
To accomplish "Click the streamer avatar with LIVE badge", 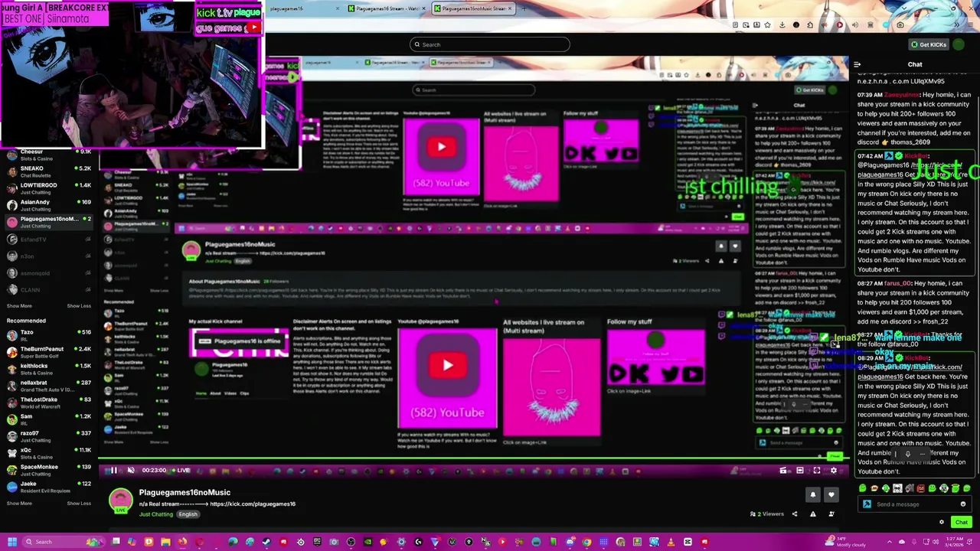I will (120, 501).
